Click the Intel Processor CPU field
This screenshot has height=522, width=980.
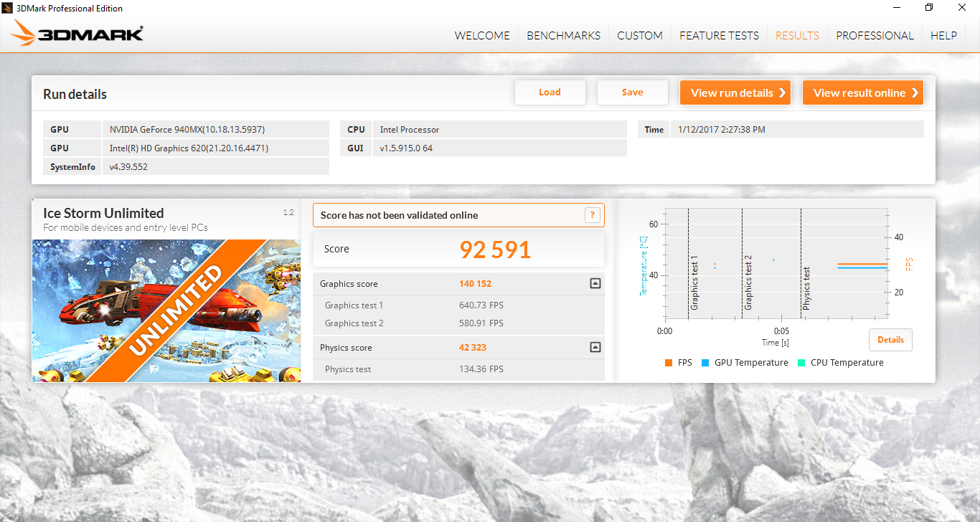click(500, 130)
